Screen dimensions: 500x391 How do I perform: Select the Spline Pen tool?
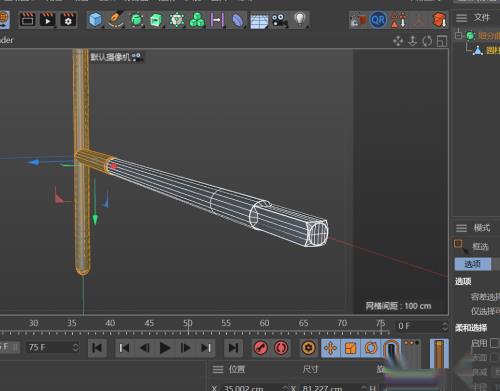[116, 20]
